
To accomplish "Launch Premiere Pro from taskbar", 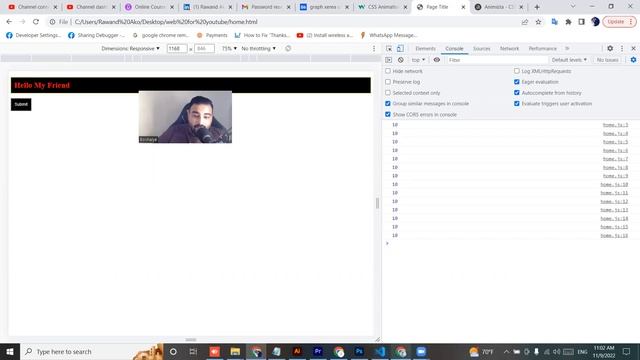I will 318,351.
